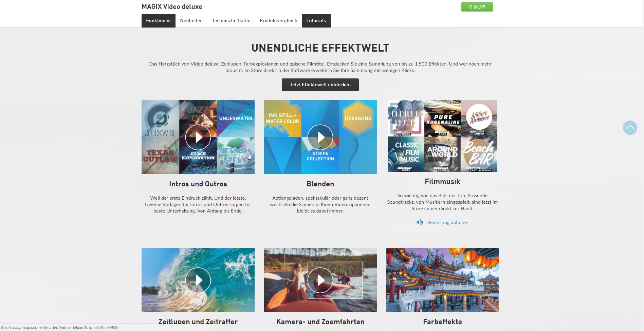This screenshot has height=331, width=644.
Task: Open the Farbeffekte temple image
Action: coord(442,280)
